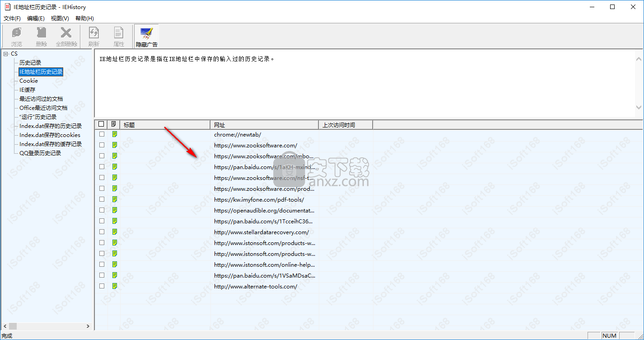
Task: Click the page icon of the openaudible.org row
Action: [115, 210]
